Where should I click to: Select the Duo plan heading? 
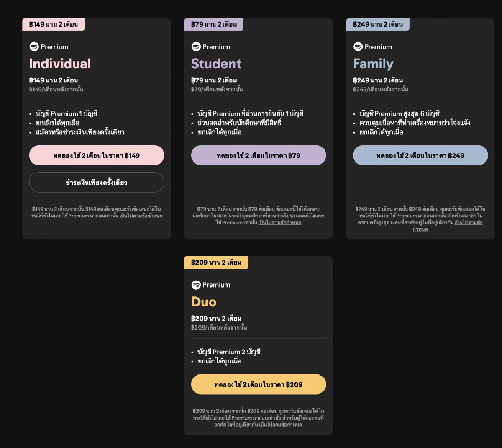coord(204,302)
